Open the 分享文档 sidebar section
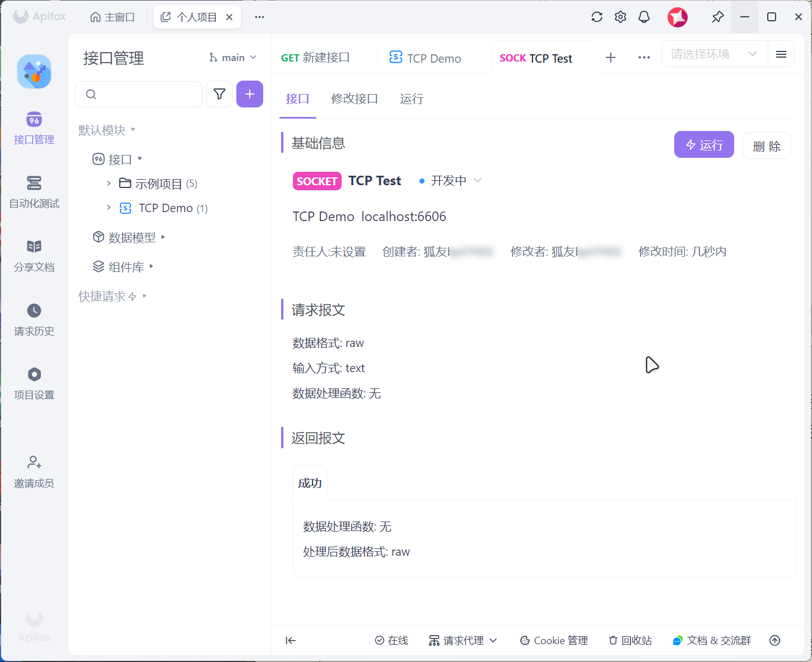The image size is (812, 662). click(34, 256)
